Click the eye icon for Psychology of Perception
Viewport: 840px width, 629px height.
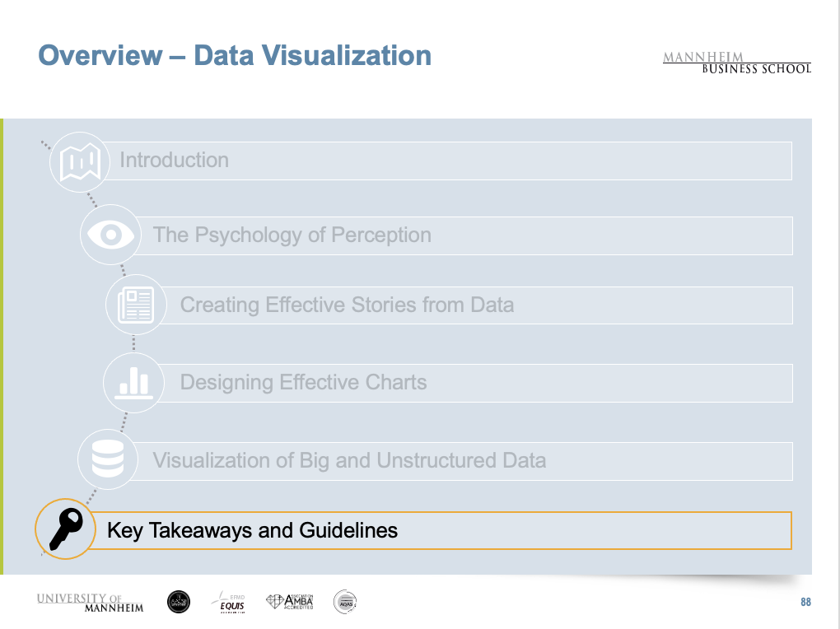point(110,235)
